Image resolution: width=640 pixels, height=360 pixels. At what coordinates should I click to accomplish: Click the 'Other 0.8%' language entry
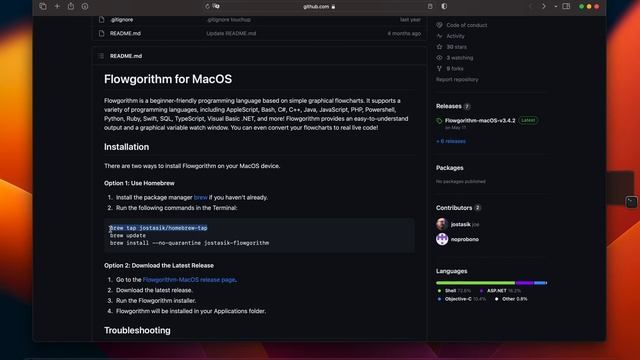(x=511, y=299)
